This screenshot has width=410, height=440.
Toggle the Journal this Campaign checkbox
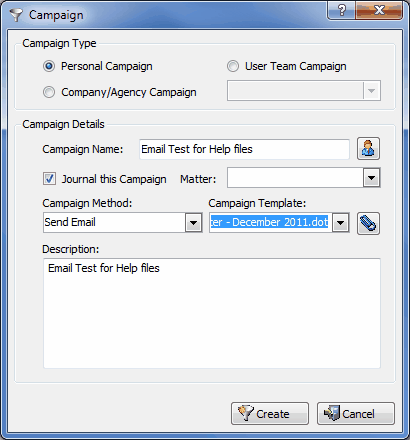[50, 179]
